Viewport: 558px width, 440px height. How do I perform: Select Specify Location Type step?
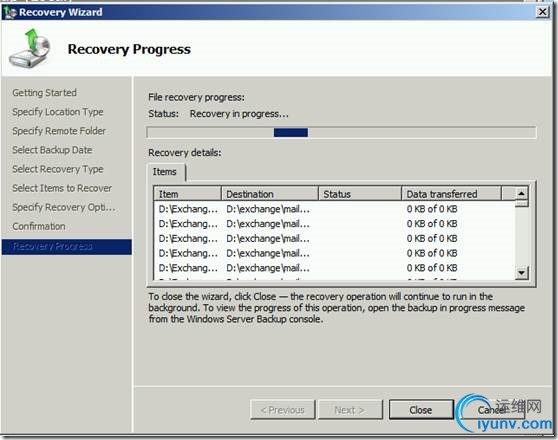point(58,112)
